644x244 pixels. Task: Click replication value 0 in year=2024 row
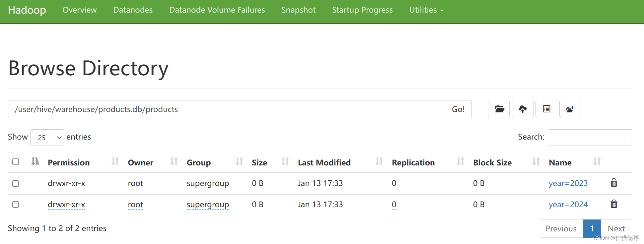pyautogui.click(x=394, y=205)
